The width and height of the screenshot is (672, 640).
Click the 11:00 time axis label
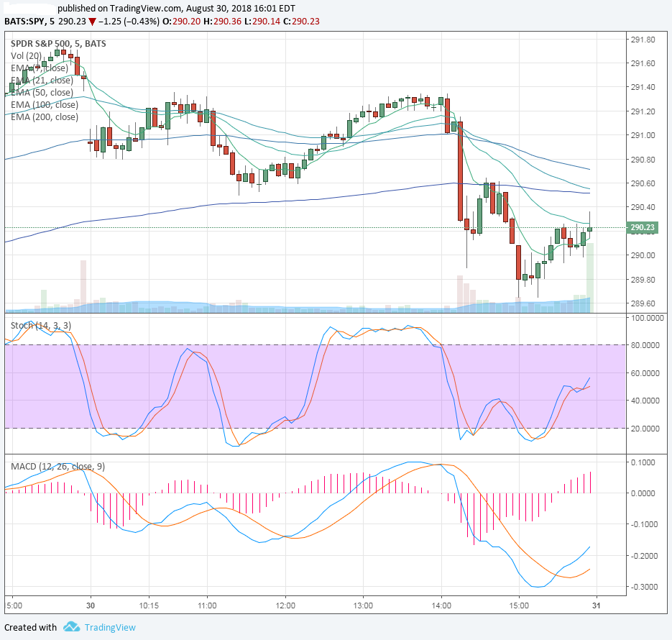(x=207, y=605)
